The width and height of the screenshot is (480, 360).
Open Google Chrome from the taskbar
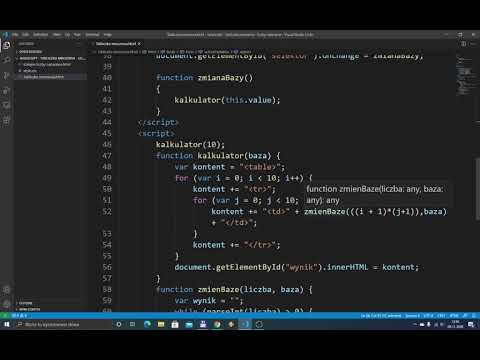pyautogui.click(x=217, y=324)
